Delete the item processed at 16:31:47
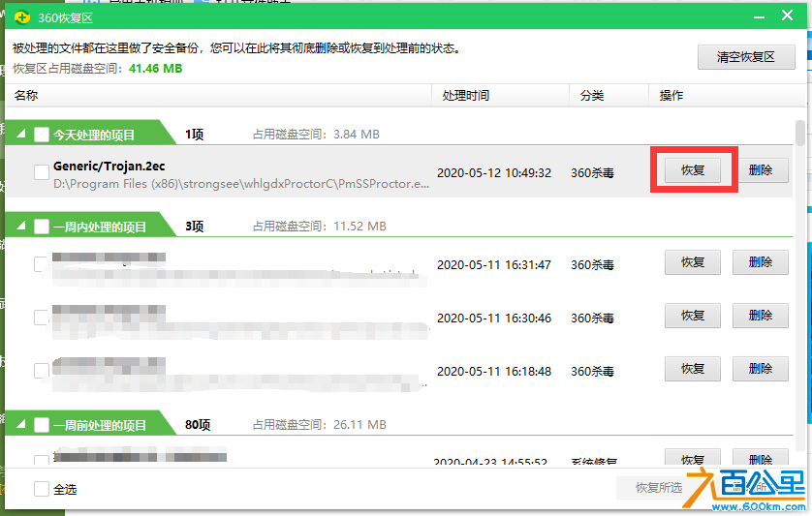The height and width of the screenshot is (516, 812). (x=761, y=262)
